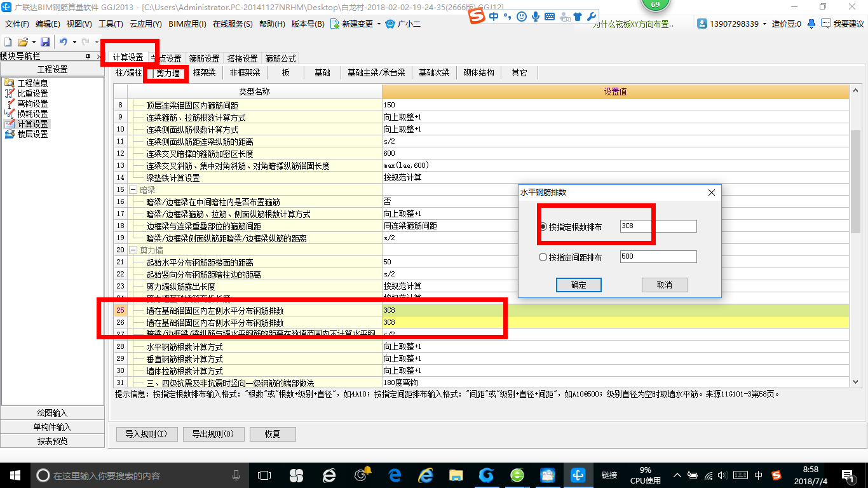Viewport: 868px width, 488px height.
Task: Click the Sogou input method logo
Action: pos(476,17)
